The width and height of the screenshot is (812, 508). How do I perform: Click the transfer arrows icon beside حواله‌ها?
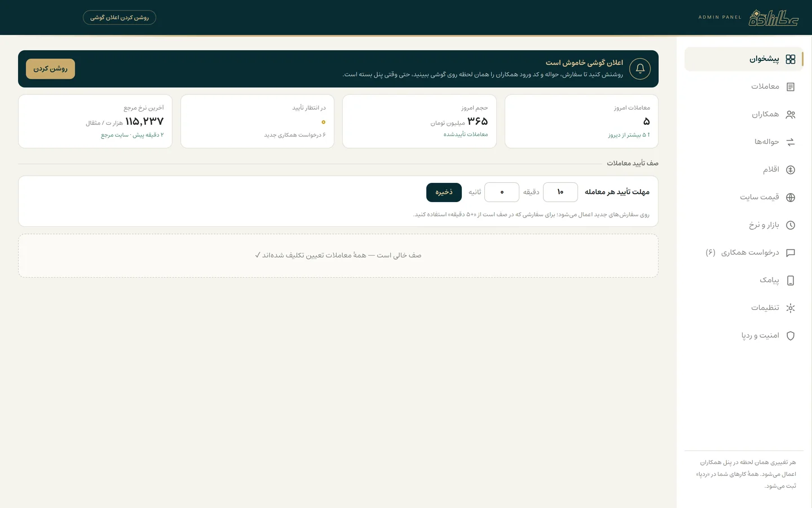pos(791,142)
